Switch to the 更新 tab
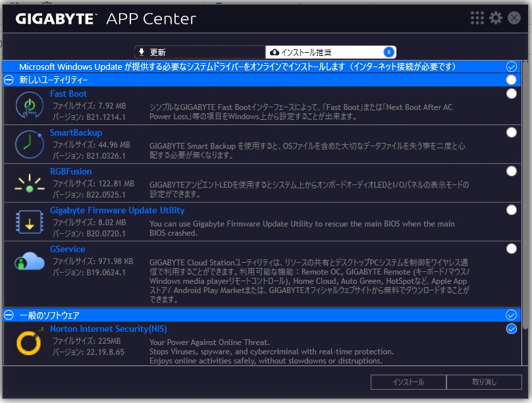The width and height of the screenshot is (532, 403). [199, 52]
